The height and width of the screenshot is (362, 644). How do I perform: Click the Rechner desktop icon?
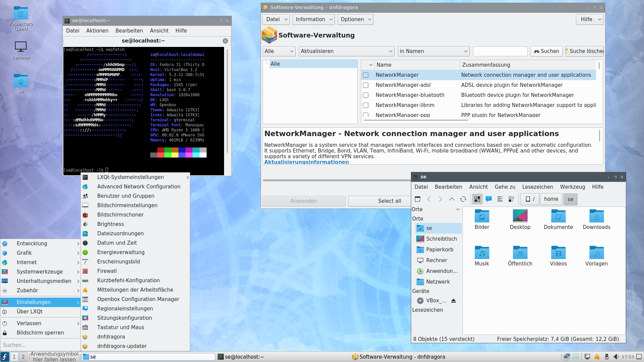(21, 50)
